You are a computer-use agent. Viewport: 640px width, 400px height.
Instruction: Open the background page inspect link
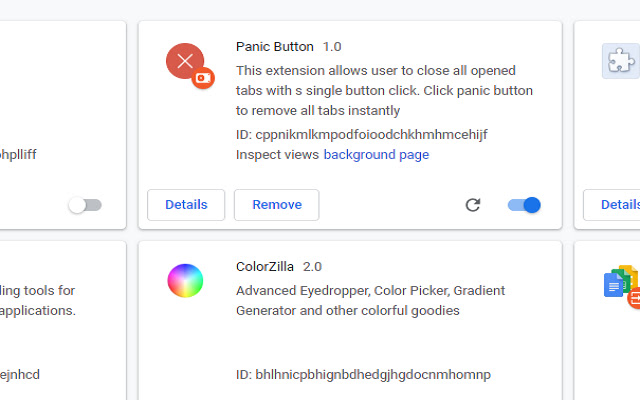pos(376,155)
